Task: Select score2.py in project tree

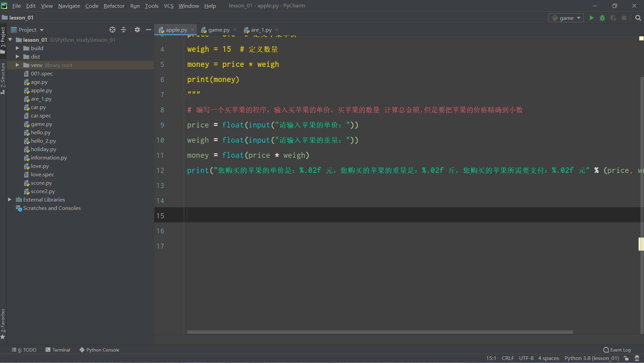Action: [x=43, y=191]
